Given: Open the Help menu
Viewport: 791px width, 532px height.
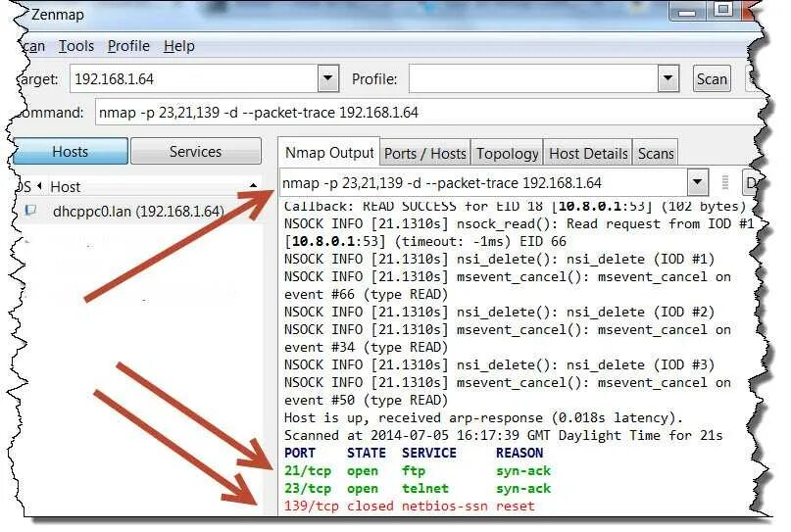Looking at the screenshot, I should point(179,46).
